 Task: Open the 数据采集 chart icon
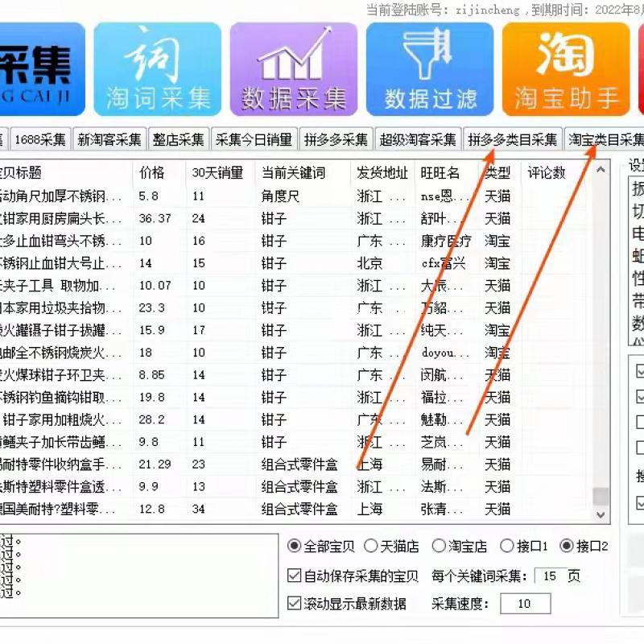tap(294, 69)
